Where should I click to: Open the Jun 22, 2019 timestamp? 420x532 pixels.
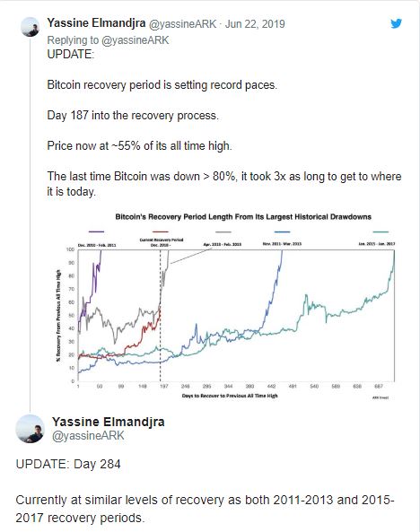(x=255, y=23)
